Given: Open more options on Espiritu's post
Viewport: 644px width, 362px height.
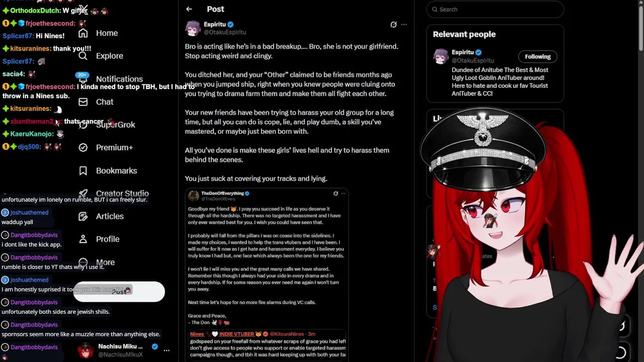Looking at the screenshot, I should click(404, 24).
